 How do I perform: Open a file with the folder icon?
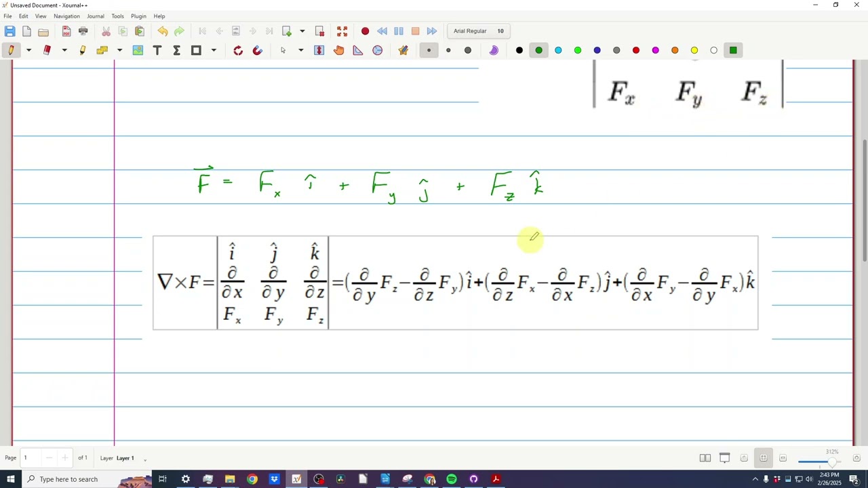click(x=43, y=31)
